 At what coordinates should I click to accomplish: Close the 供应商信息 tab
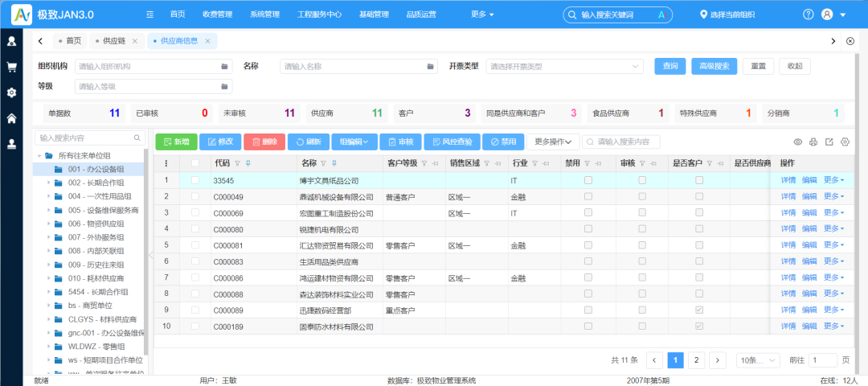[x=207, y=41]
